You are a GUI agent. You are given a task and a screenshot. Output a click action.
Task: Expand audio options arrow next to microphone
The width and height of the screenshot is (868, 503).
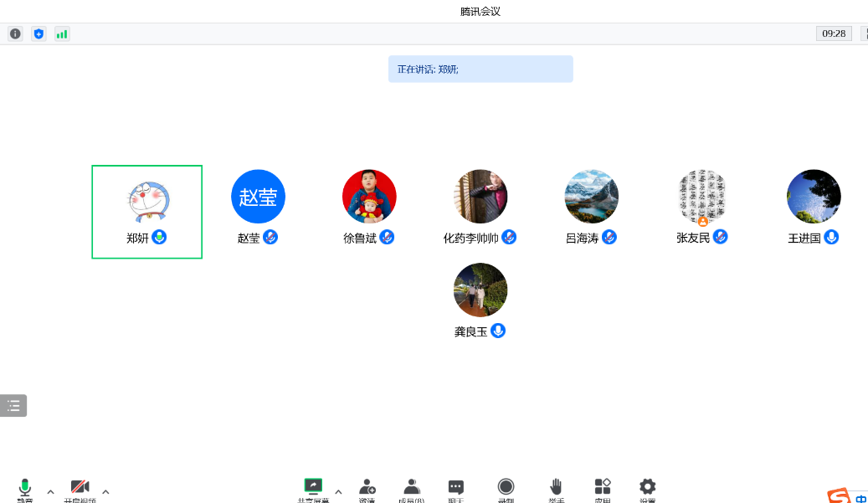coord(50,491)
